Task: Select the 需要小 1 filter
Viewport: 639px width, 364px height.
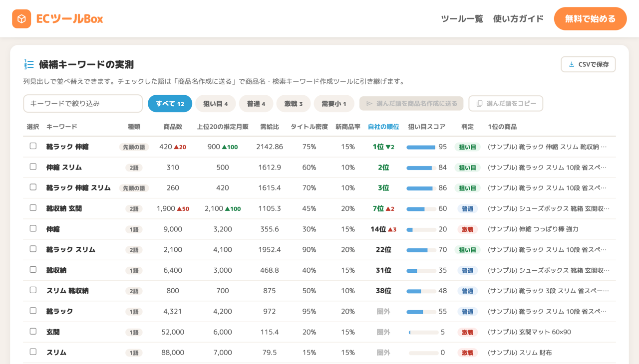Action: pos(334,104)
